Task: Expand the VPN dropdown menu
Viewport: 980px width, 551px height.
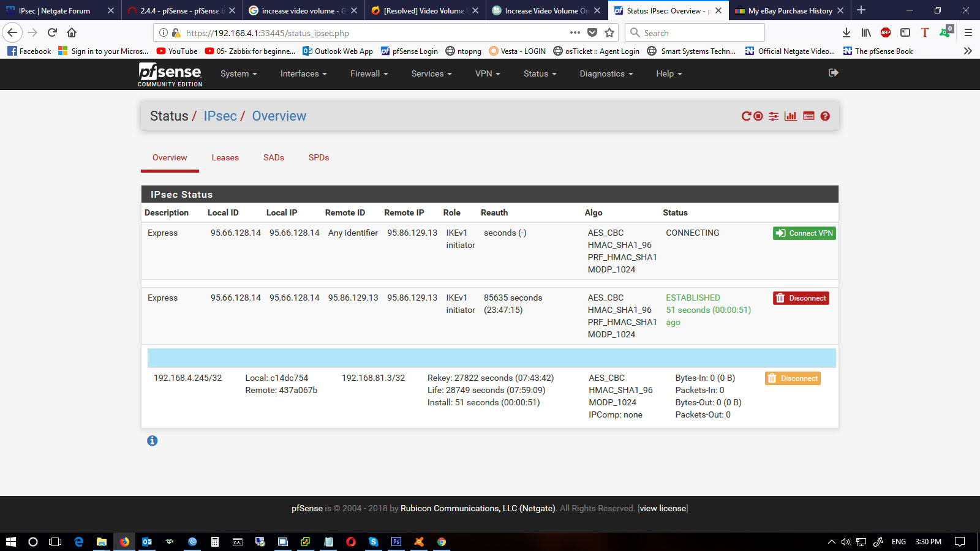Action: tap(488, 73)
